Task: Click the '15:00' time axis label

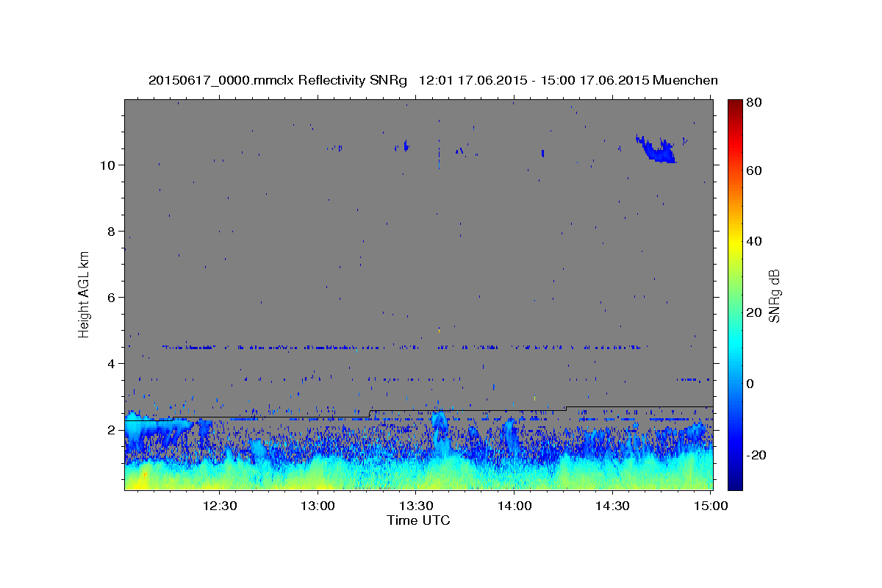Action: pos(710,506)
